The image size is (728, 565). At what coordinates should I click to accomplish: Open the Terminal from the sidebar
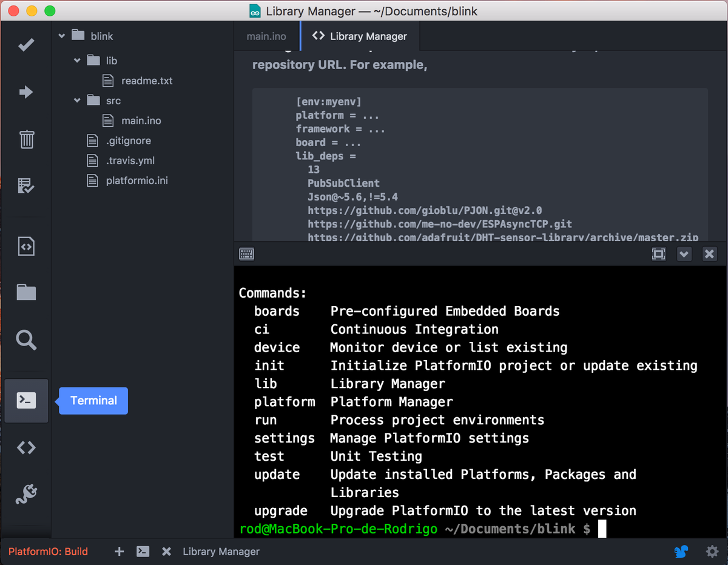coord(26,400)
